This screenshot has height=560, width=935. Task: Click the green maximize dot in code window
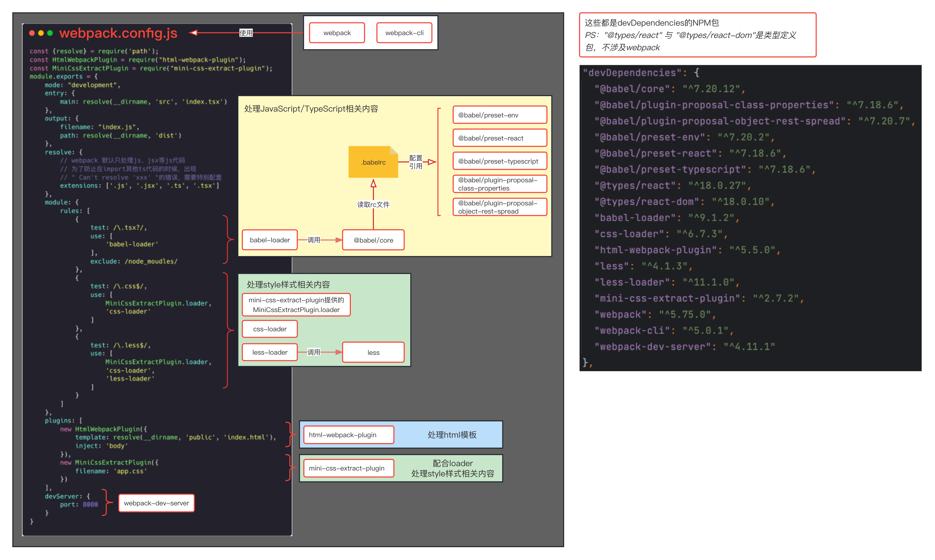click(50, 33)
